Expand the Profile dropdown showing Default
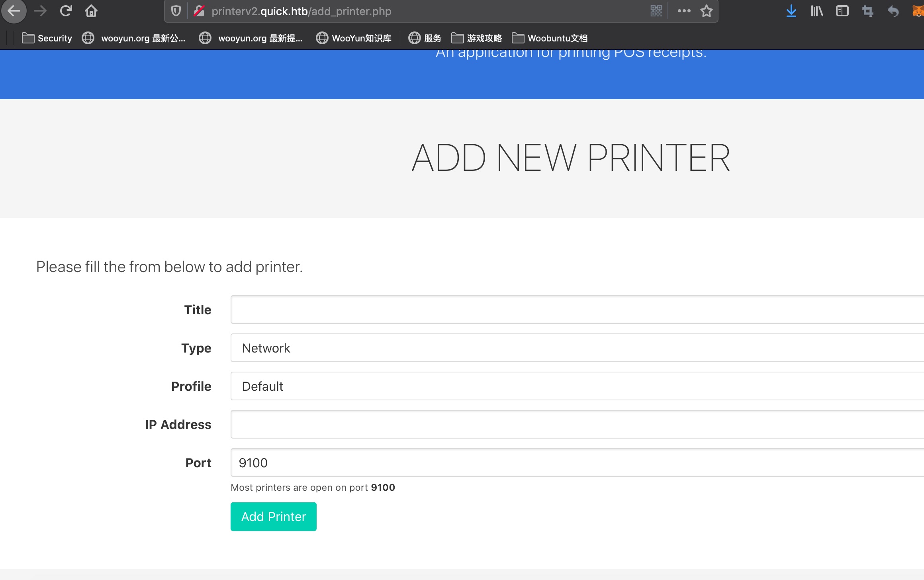924x580 pixels. (577, 386)
